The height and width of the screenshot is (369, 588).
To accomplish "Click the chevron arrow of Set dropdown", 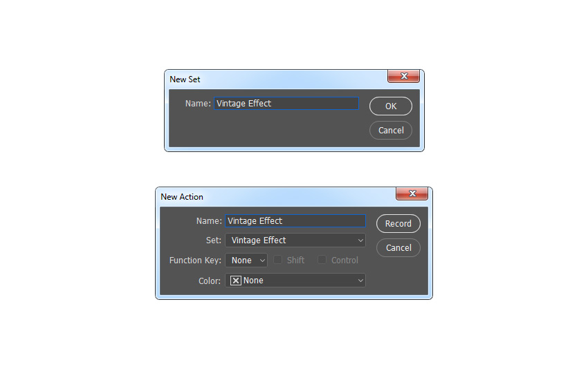I will [360, 240].
